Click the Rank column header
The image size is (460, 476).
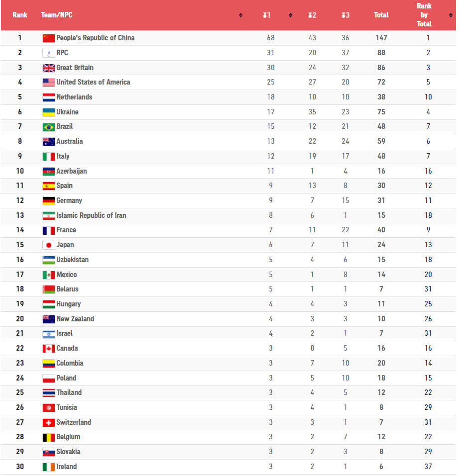tap(20, 15)
